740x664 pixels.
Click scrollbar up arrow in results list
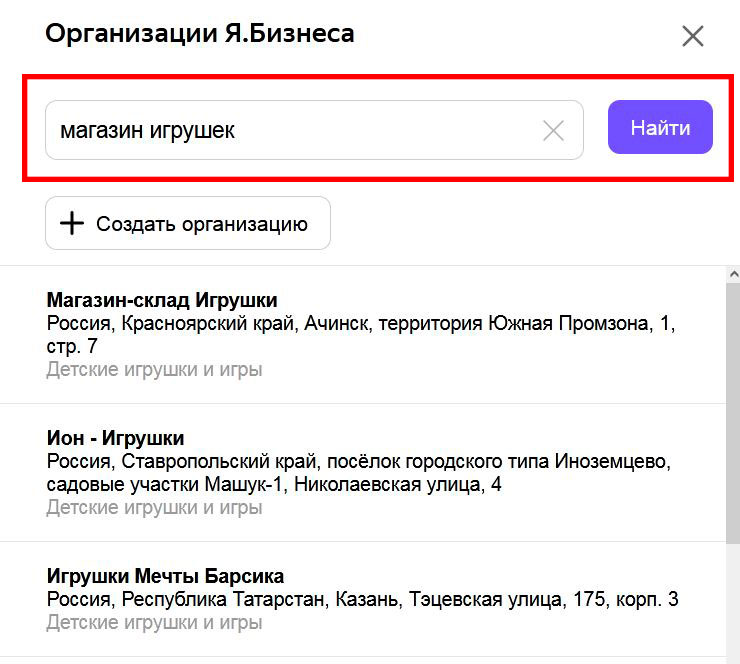[x=733, y=274]
